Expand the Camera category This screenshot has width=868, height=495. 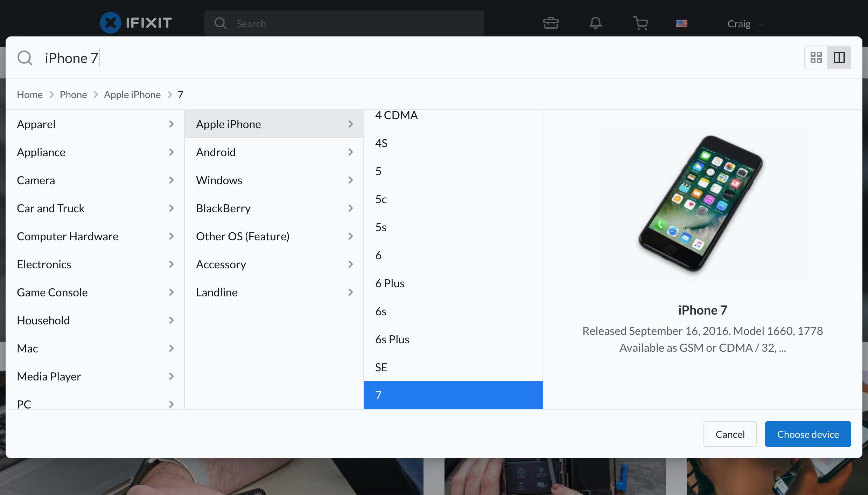[95, 180]
